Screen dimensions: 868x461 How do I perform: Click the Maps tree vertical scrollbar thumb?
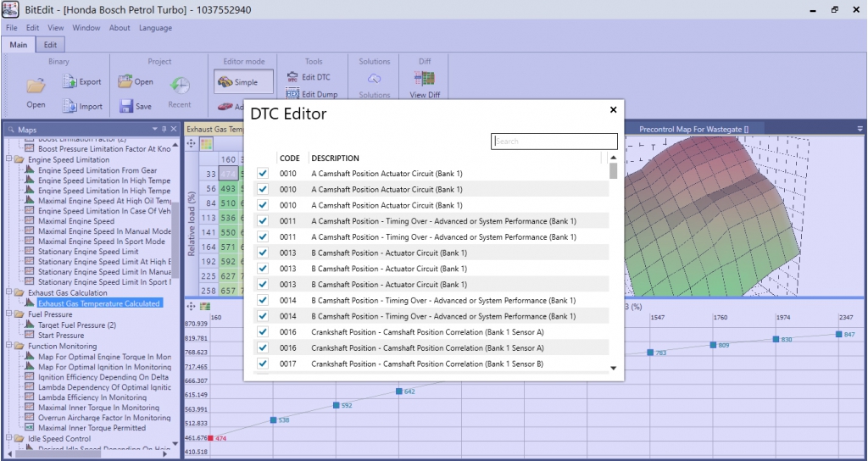point(175,239)
